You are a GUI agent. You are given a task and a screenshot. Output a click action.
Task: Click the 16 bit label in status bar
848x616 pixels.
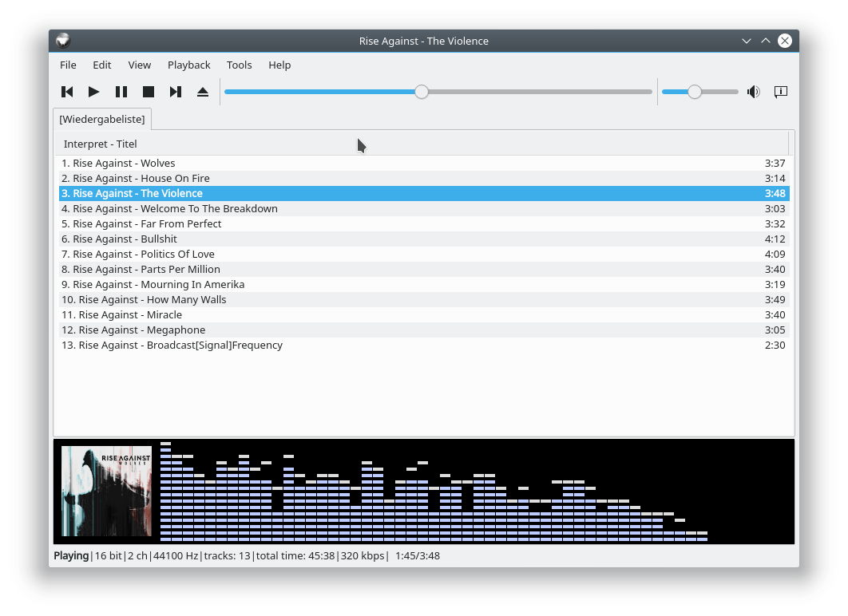[x=108, y=555]
